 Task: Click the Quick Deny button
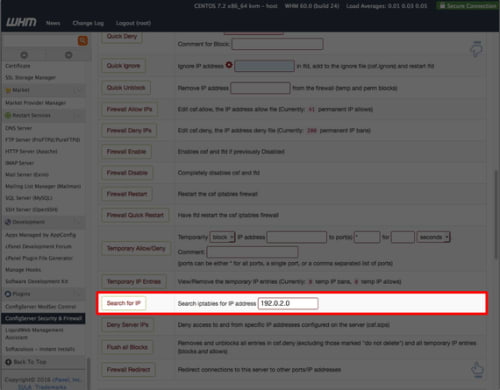122,36
